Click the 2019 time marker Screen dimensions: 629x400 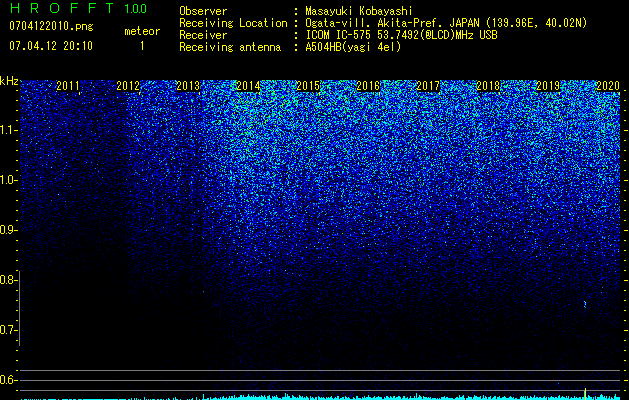coord(548,86)
